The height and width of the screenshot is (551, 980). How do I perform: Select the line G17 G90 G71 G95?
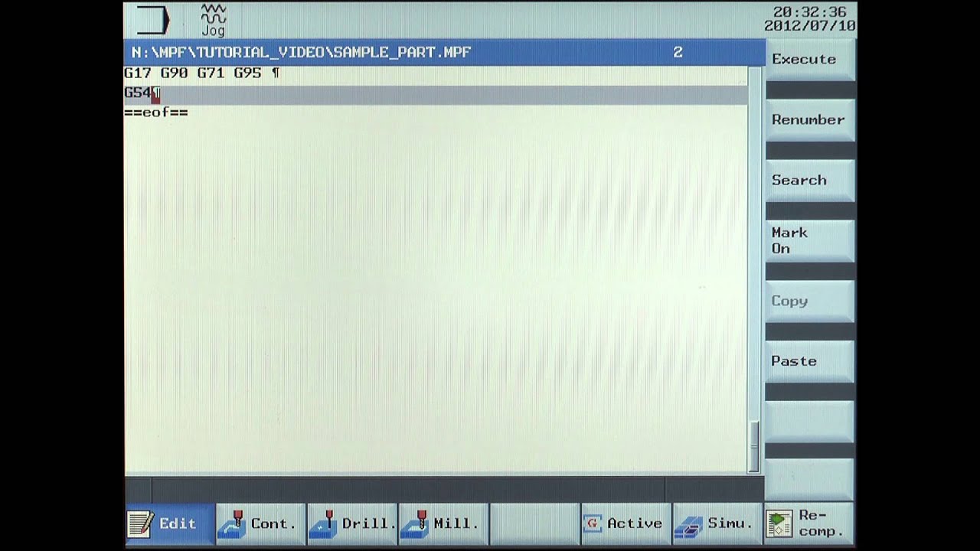pyautogui.click(x=436, y=73)
